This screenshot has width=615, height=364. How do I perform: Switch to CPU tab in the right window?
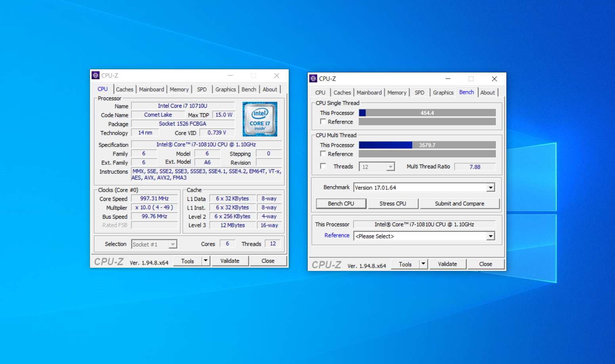[x=320, y=93]
